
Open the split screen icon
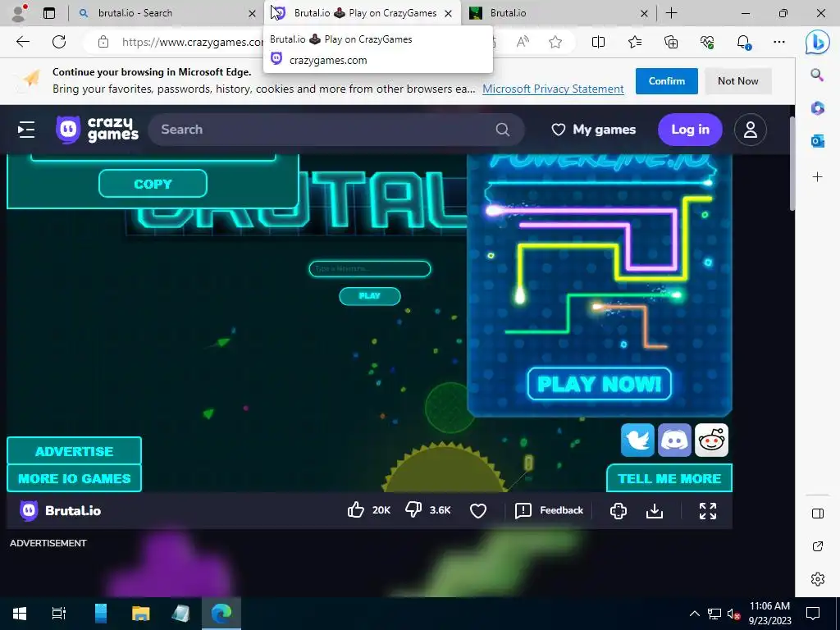point(598,42)
